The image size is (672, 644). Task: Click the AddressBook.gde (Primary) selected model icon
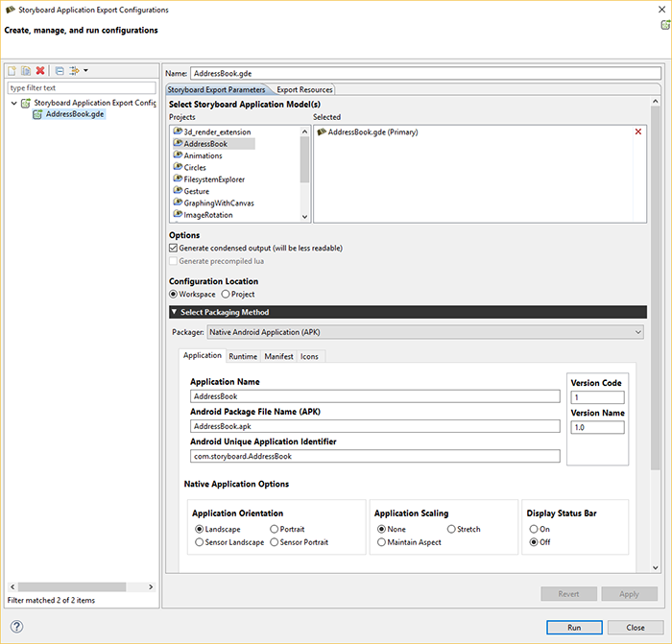pos(322,132)
